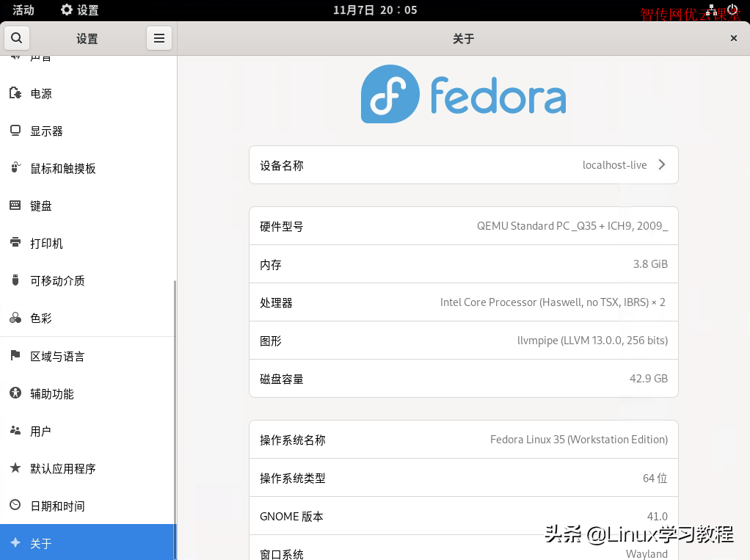750x560 pixels.
Task: Select the 电源 (Power) panel icon
Action: (x=15, y=93)
